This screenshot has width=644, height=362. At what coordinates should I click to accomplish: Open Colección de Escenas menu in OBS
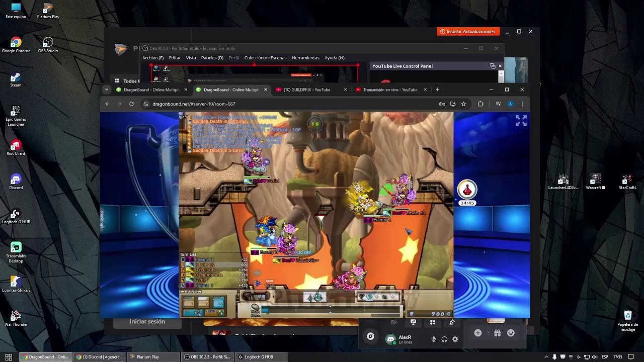pos(265,58)
